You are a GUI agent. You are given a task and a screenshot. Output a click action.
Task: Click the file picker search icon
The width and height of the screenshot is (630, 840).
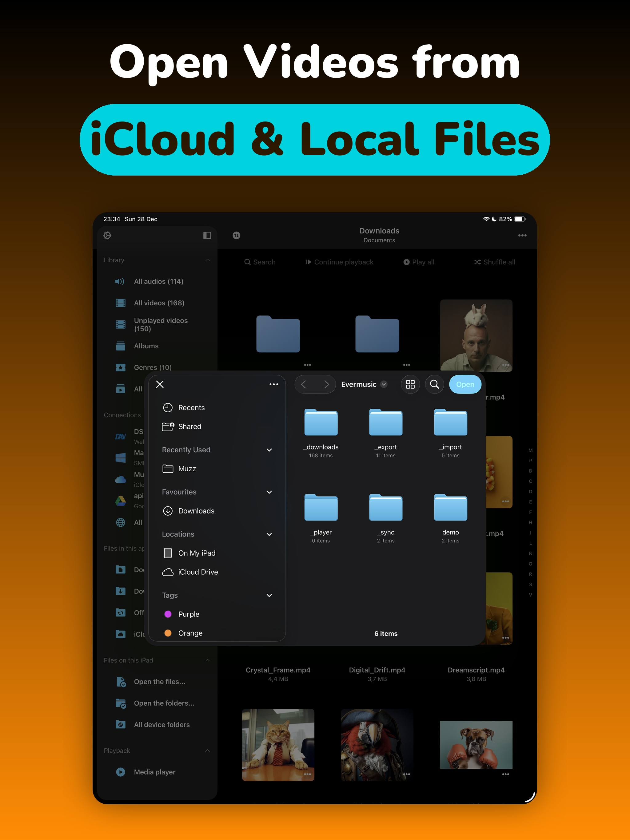pyautogui.click(x=434, y=384)
